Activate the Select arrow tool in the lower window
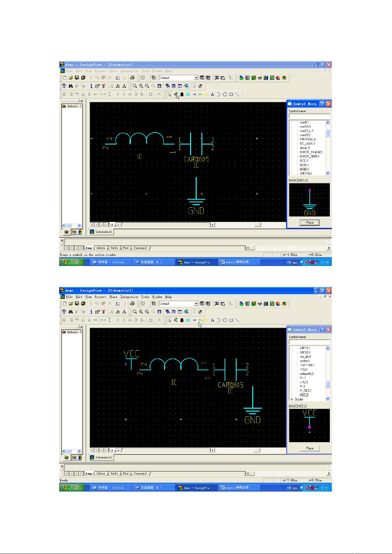392x554 pixels. click(170, 320)
